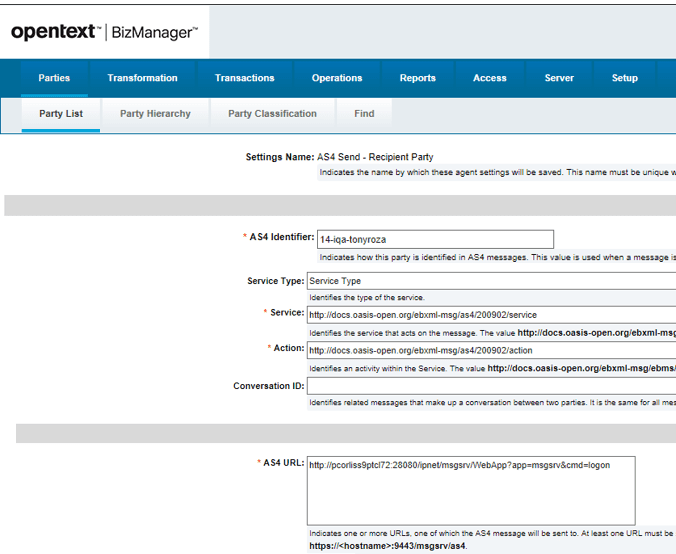
Task: Click the OpenText BizManager logo
Action: pos(104,33)
